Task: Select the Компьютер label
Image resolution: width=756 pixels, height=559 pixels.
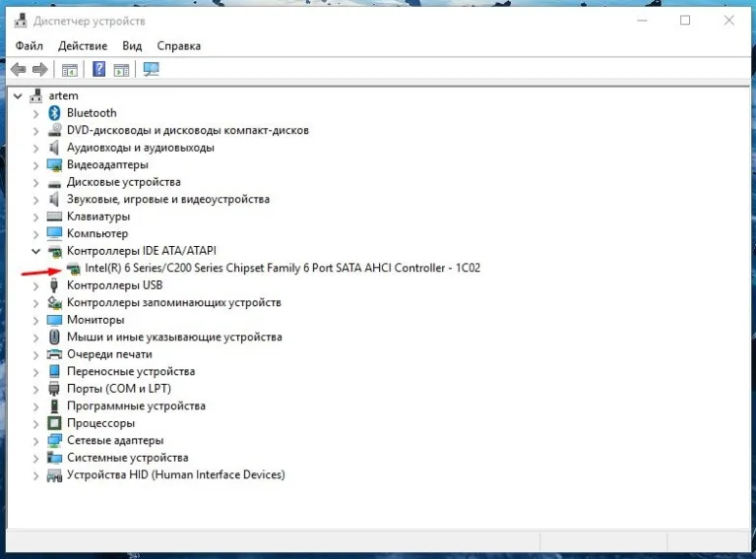Action: [97, 233]
